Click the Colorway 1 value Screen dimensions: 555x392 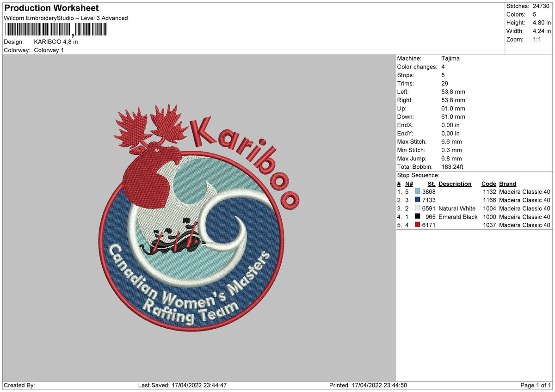coord(49,50)
